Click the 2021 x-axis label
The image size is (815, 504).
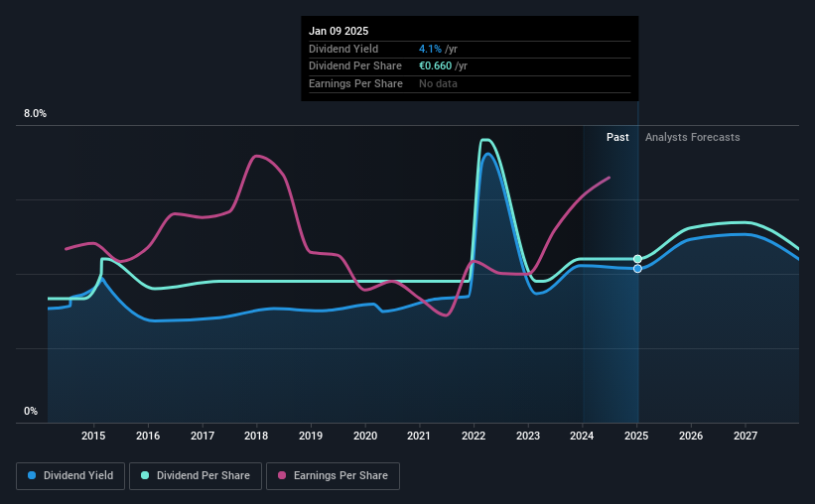419,436
